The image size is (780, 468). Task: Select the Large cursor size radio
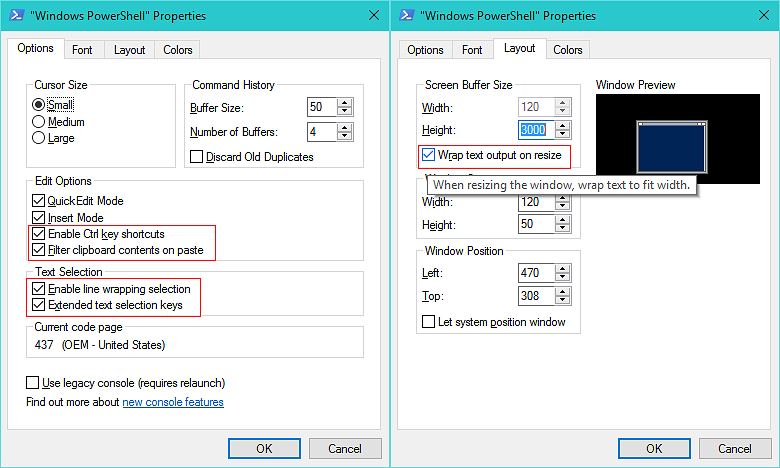pos(38,138)
